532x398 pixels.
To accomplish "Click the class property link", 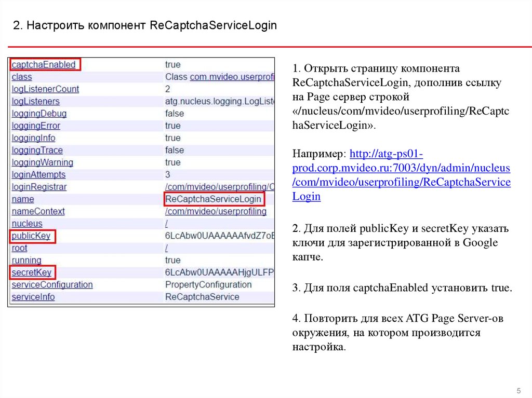I will [x=22, y=77].
